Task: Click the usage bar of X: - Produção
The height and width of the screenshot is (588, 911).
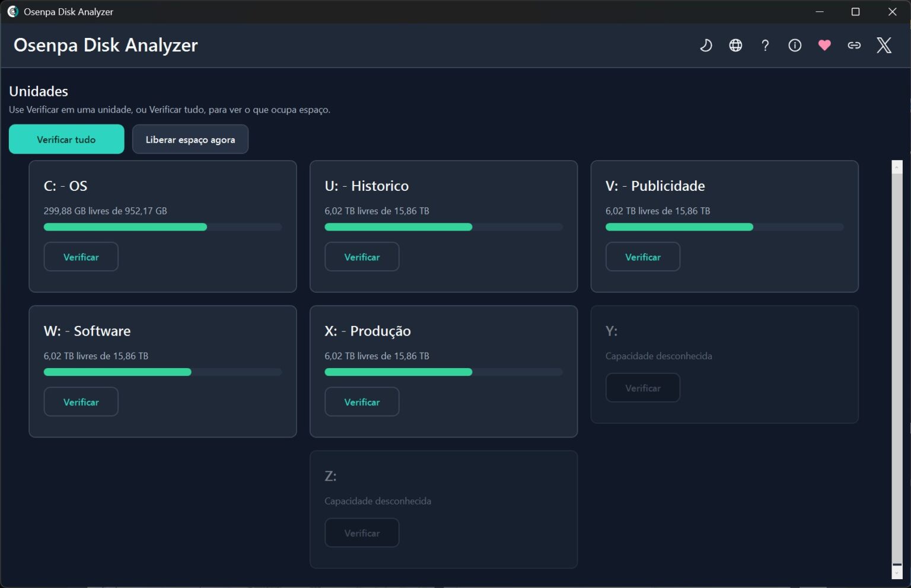Action: pos(444,372)
